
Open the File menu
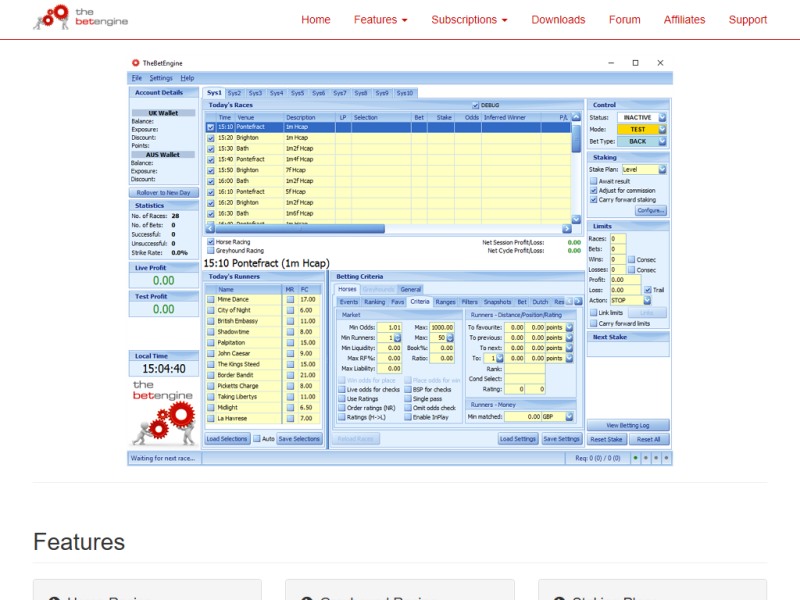[137, 78]
